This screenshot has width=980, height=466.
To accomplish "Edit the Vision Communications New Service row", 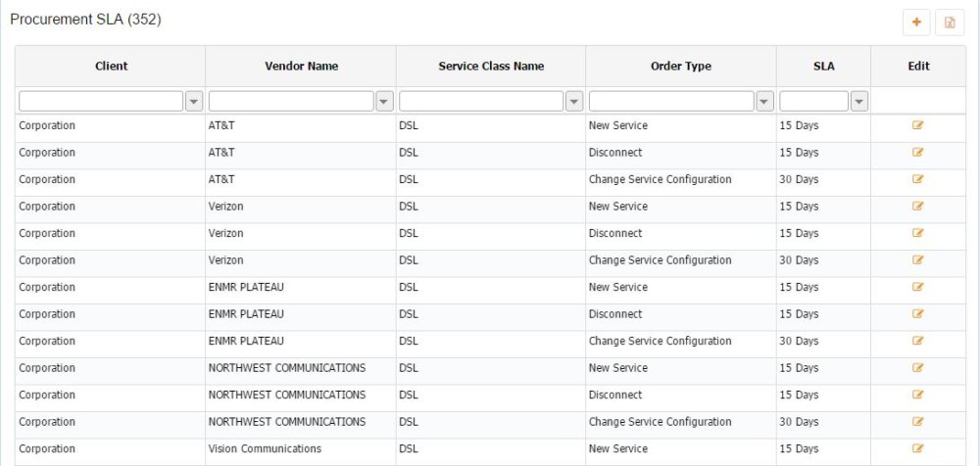I will pyautogui.click(x=918, y=448).
